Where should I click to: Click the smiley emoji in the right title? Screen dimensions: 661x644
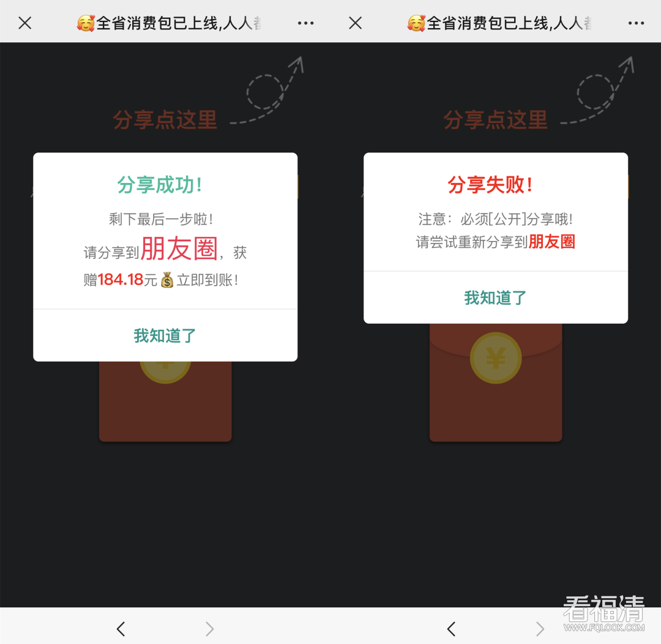point(416,23)
